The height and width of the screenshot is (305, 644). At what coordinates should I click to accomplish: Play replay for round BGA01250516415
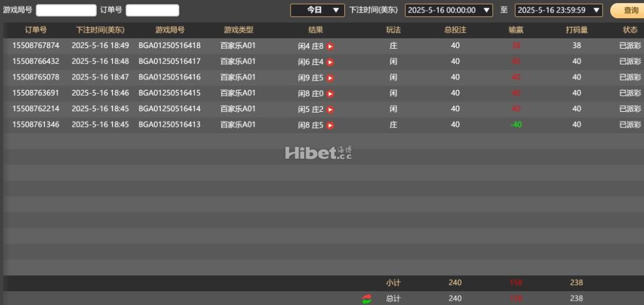point(330,94)
